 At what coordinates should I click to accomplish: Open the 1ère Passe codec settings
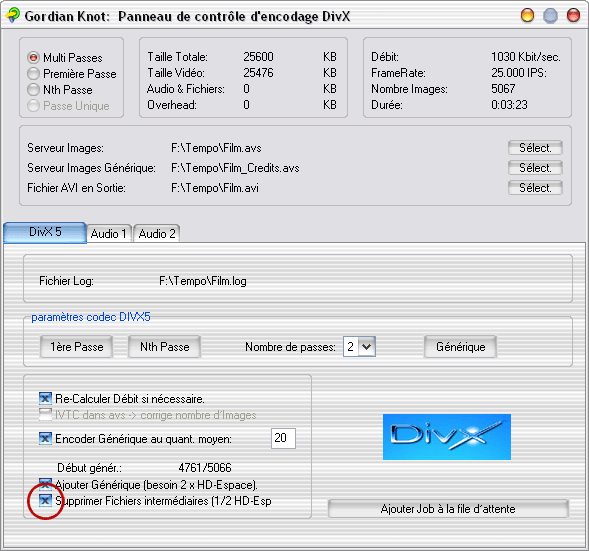77,347
